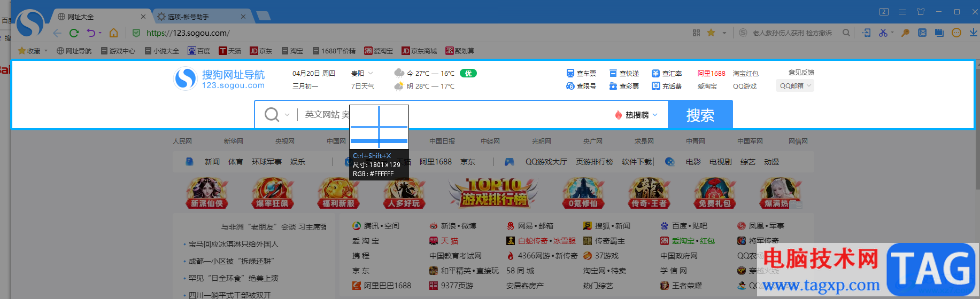Open 查车票 link
Image resolution: width=980 pixels, height=299 pixels.
pos(581,73)
